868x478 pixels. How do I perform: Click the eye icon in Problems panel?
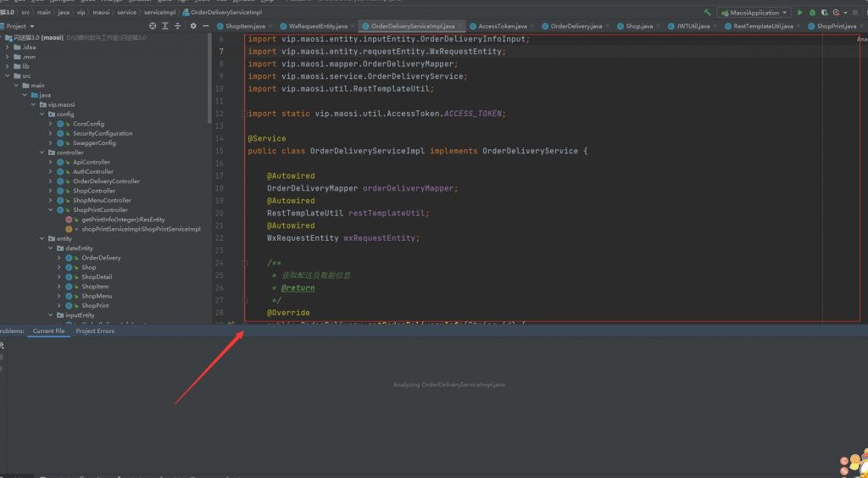tap(2, 345)
